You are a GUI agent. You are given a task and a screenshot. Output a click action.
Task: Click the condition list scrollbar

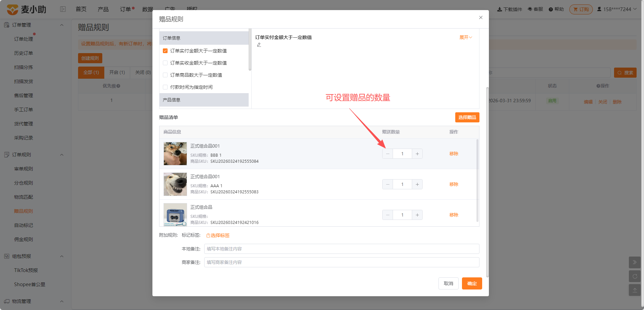(250, 50)
